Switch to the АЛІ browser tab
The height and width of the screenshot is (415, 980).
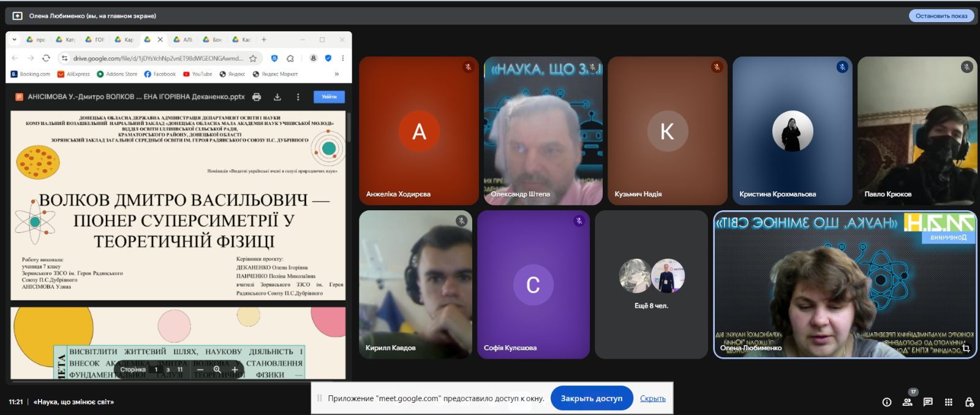pyautogui.click(x=183, y=39)
